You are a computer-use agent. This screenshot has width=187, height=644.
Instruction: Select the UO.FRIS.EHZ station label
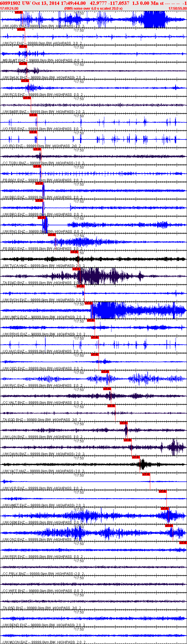click(14, 129)
